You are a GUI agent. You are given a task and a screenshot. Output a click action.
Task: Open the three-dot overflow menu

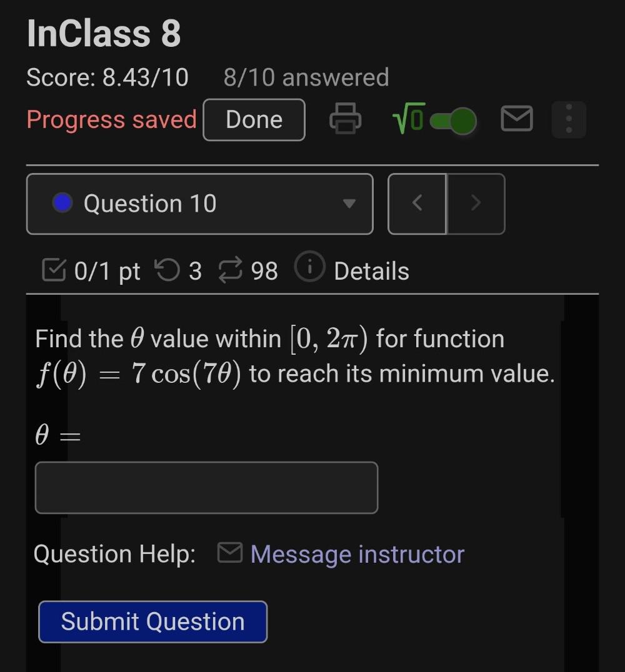568,119
